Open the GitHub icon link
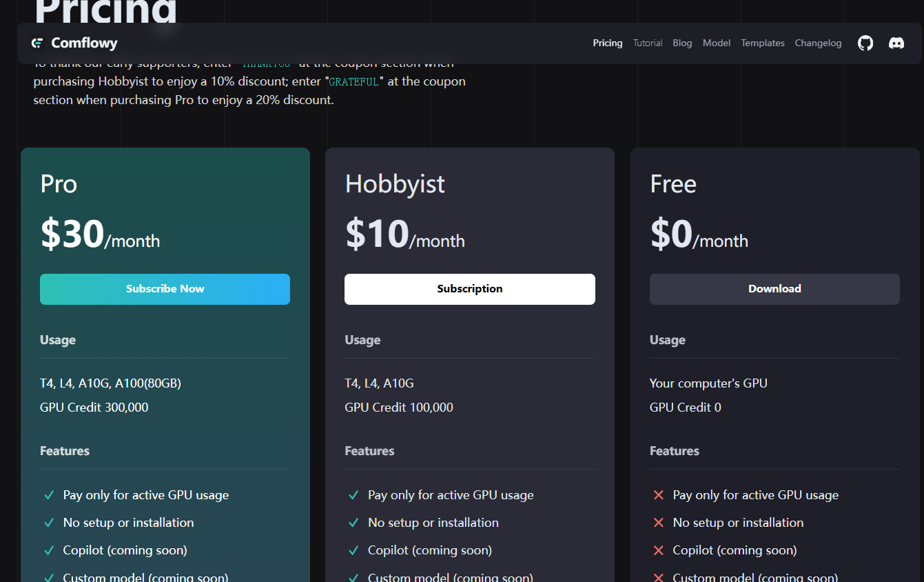924x582 pixels. (865, 43)
